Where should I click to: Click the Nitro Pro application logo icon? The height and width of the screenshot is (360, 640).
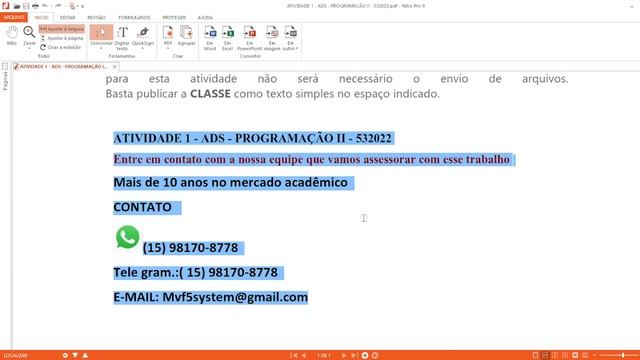pyautogui.click(x=5, y=6)
